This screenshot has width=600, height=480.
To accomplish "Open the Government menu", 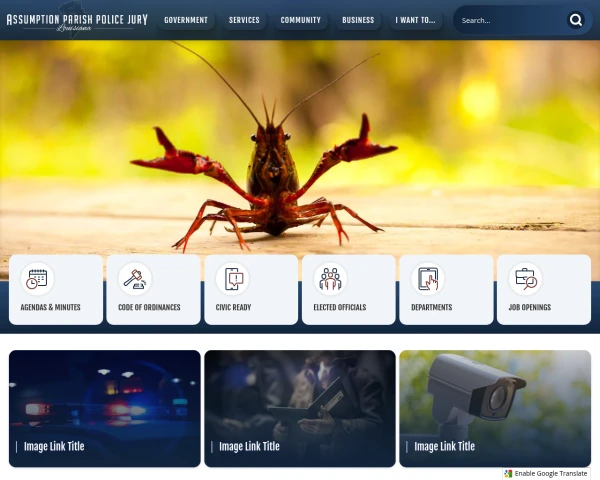I will pyautogui.click(x=186, y=20).
